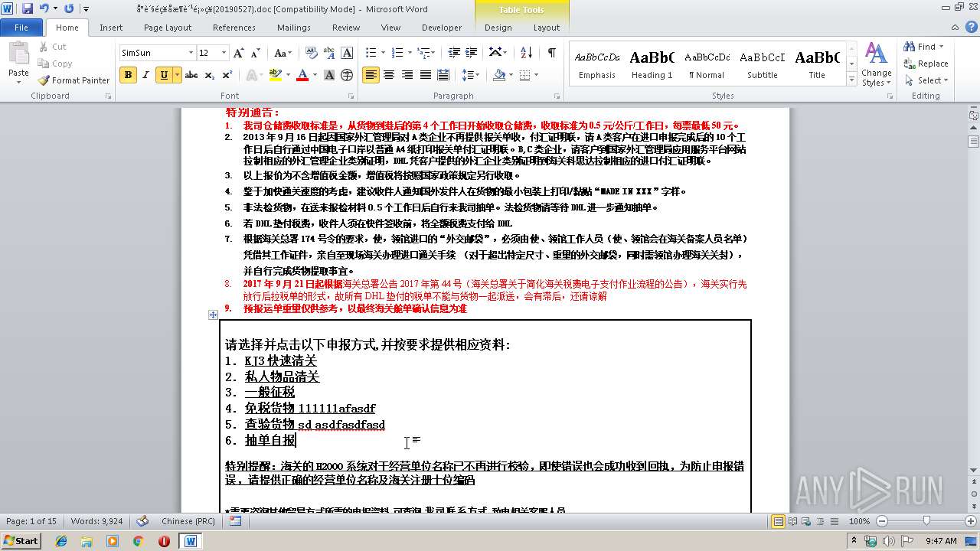Toggle Italic formatting
The image size is (980, 551).
tap(145, 75)
